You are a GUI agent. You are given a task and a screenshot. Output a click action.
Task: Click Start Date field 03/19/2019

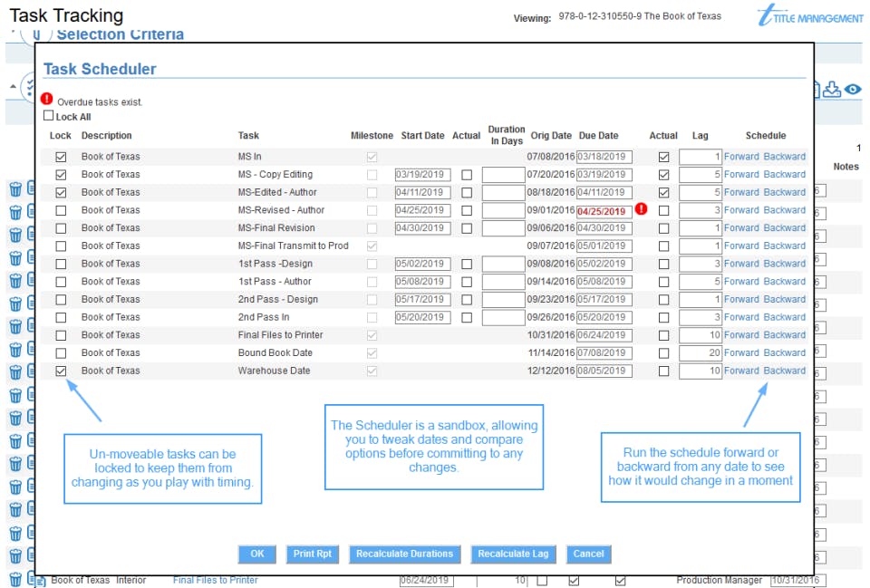click(422, 175)
